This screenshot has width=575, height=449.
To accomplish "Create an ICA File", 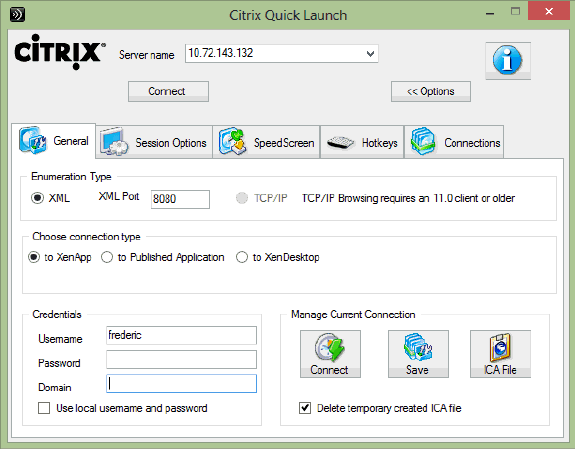I will [x=500, y=354].
